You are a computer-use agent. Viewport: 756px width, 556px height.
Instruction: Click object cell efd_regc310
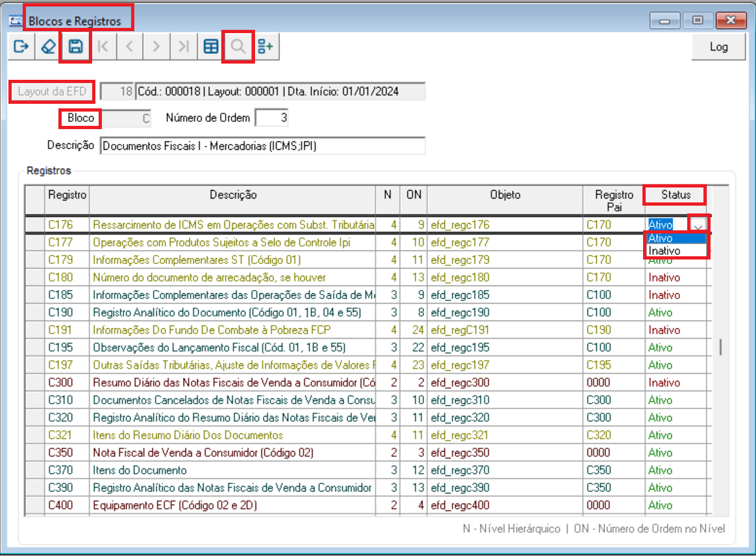coord(505,400)
